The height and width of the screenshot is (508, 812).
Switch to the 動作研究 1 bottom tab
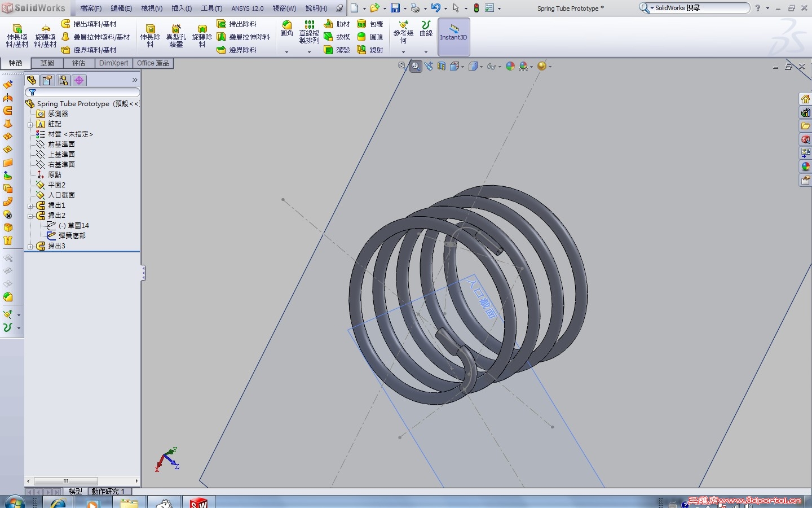[108, 491]
